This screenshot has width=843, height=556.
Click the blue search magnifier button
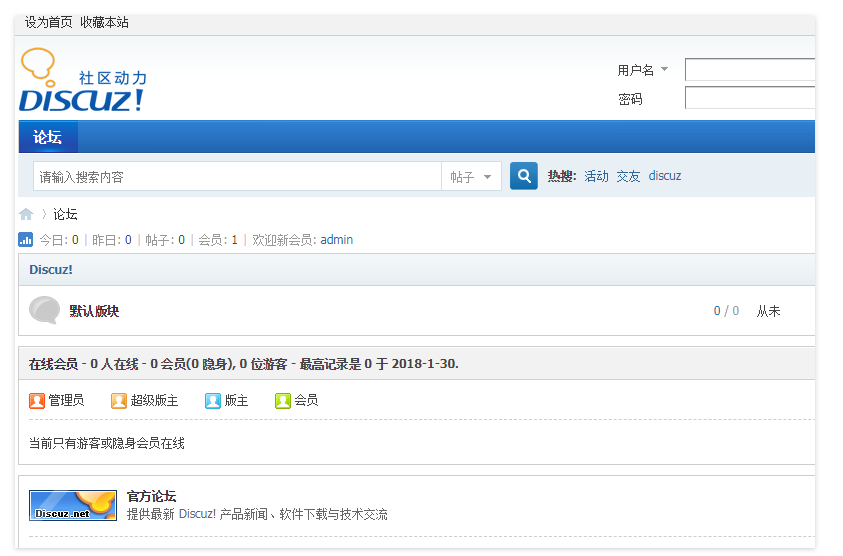pos(524,176)
